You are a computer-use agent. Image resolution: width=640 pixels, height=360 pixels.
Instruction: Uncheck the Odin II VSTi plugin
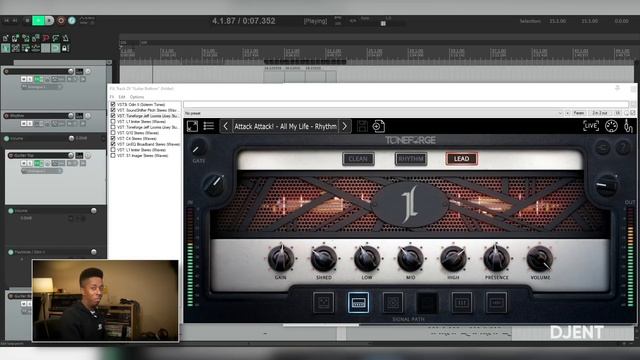coord(113,104)
